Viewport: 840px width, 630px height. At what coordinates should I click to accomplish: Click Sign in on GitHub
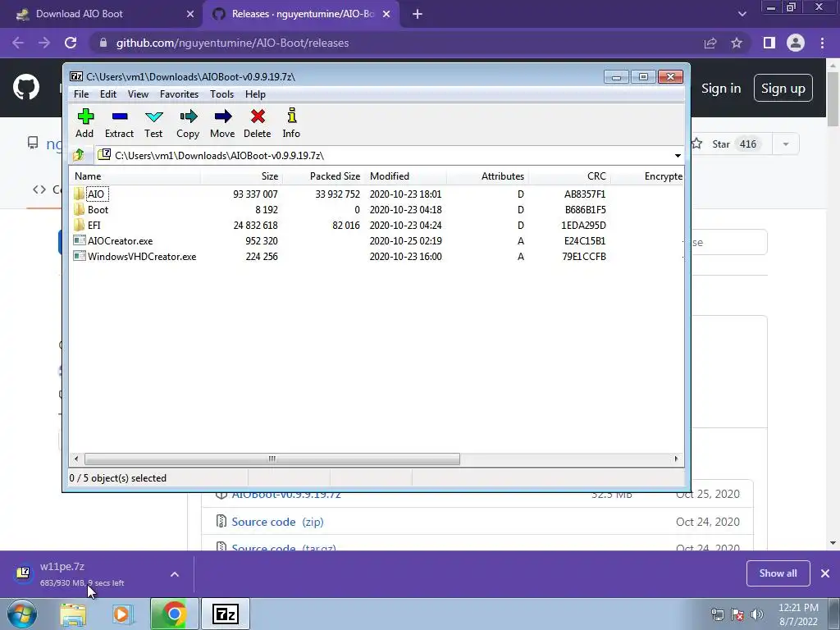(x=721, y=89)
